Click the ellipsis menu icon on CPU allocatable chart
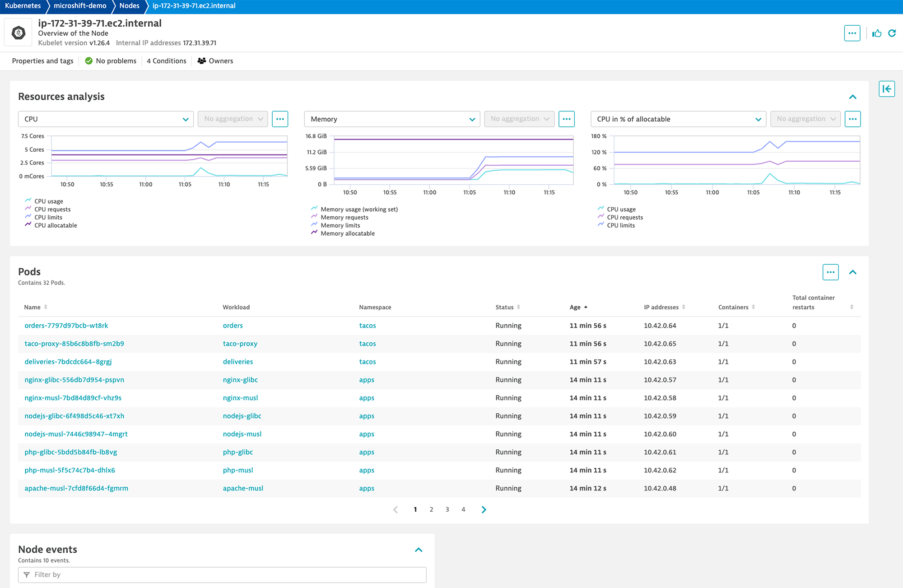The image size is (903, 588). 852,118
